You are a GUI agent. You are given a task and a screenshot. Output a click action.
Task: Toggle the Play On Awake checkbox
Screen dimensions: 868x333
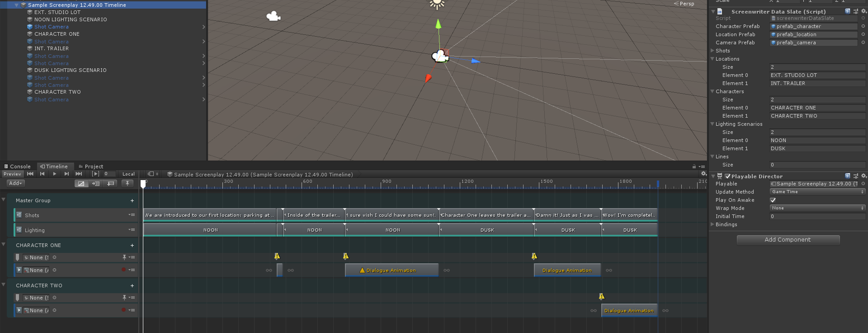pyautogui.click(x=773, y=200)
